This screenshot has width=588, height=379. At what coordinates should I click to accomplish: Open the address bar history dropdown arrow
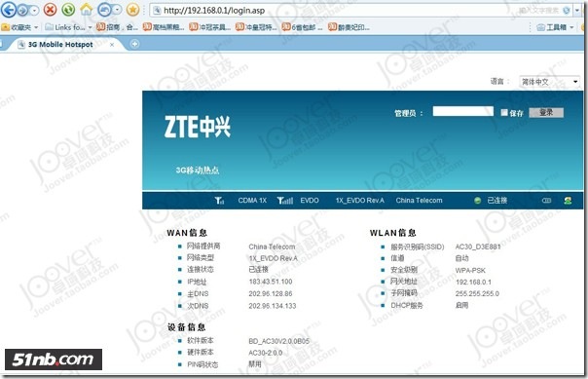[x=577, y=10]
